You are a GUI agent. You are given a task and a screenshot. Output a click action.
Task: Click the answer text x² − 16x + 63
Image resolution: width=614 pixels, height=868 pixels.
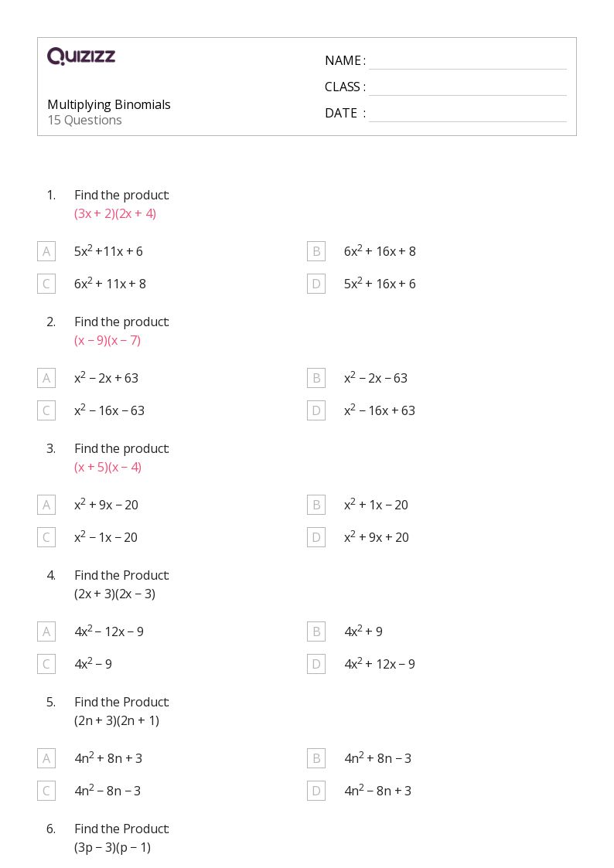pyautogui.click(x=380, y=410)
